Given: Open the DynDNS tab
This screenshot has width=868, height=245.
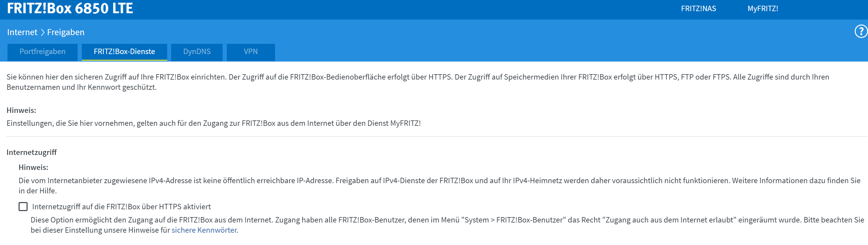Looking at the screenshot, I should [197, 52].
